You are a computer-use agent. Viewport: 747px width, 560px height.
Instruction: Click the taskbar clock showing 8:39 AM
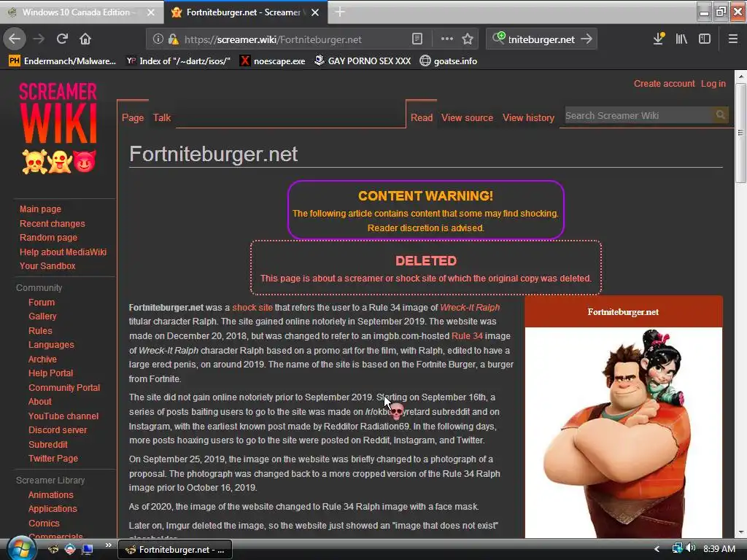tap(719, 549)
